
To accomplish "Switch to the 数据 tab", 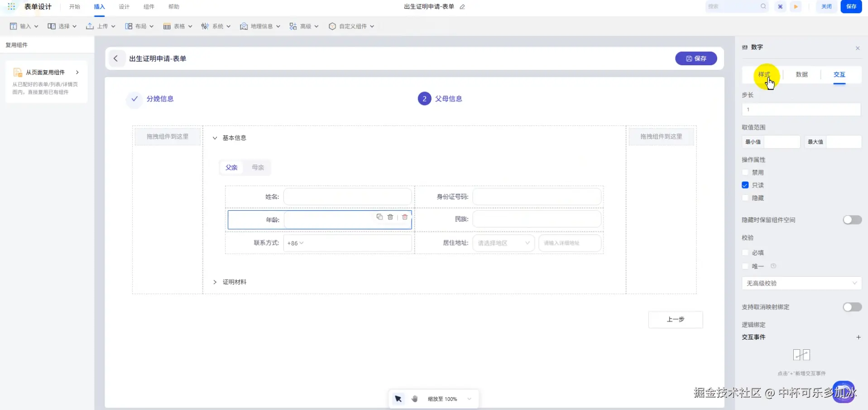I will click(x=801, y=74).
